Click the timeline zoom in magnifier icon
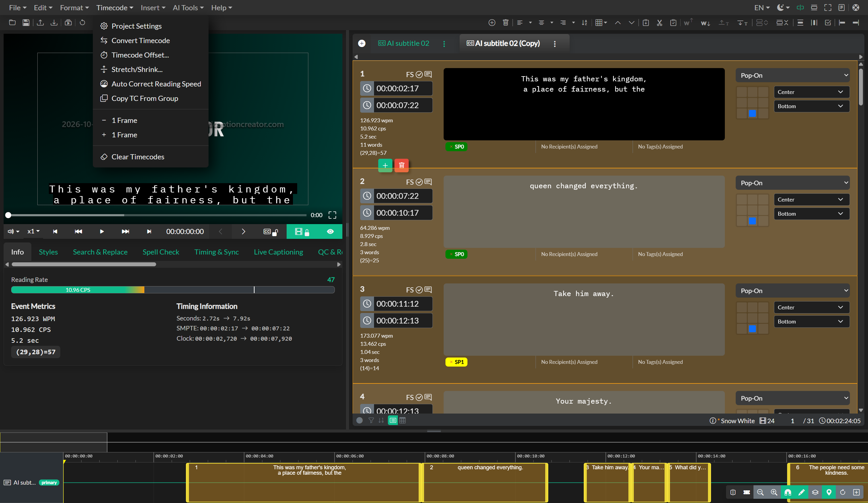Viewport: 868px width, 503px height. tap(774, 492)
